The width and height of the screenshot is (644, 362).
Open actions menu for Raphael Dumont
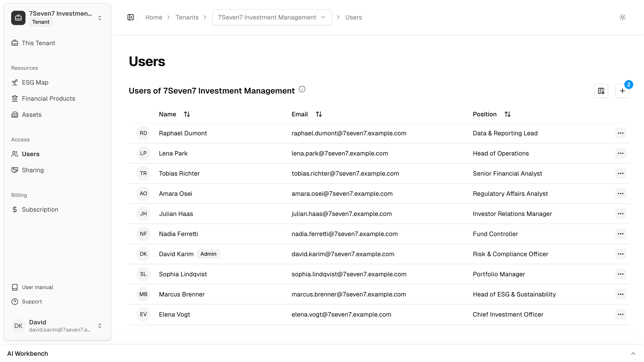[621, 133]
